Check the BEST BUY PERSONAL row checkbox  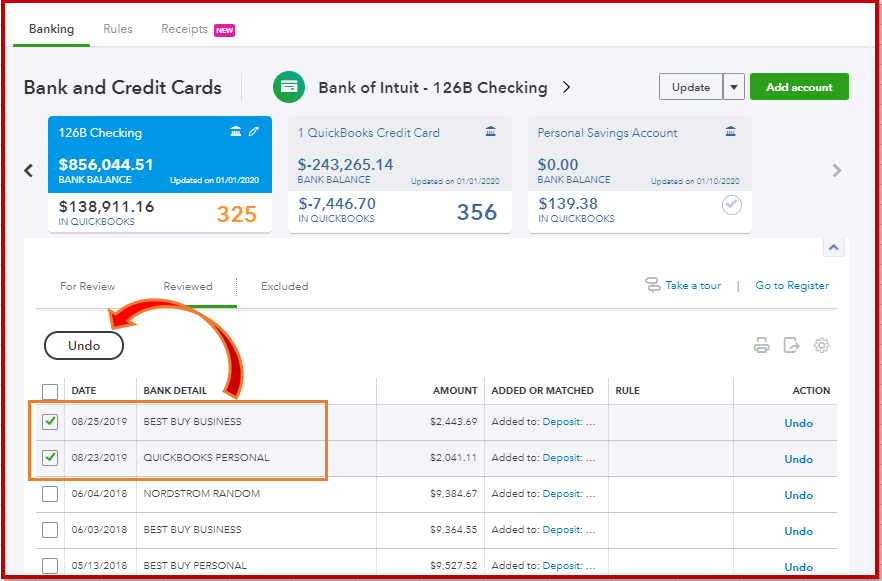[x=50, y=566]
